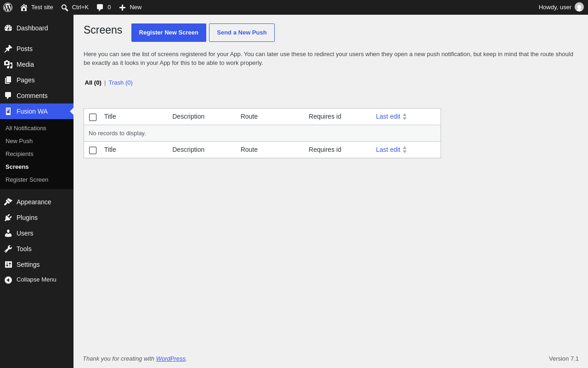Click sort arrows in header Last edit column
588x368 pixels.
pos(405,117)
